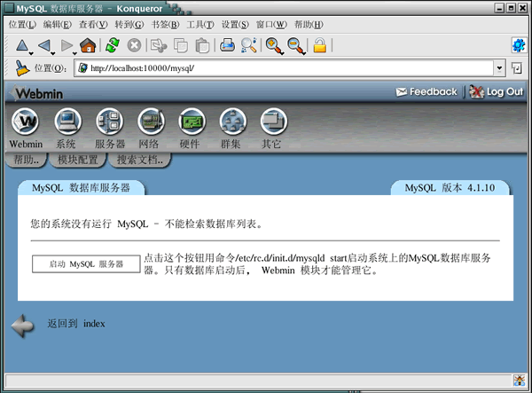Click the 启动 MySQL 服务器 button
Viewport: 532px width, 393px height.
[x=86, y=264]
